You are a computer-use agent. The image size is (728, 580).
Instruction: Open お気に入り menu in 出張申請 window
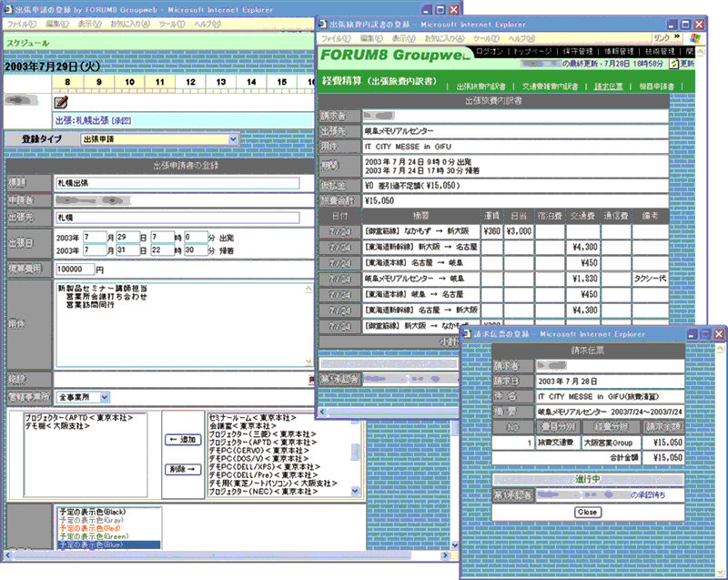click(x=130, y=24)
